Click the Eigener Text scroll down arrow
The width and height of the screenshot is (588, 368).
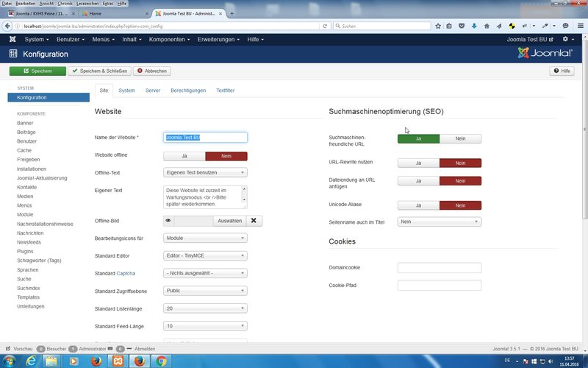point(244,199)
